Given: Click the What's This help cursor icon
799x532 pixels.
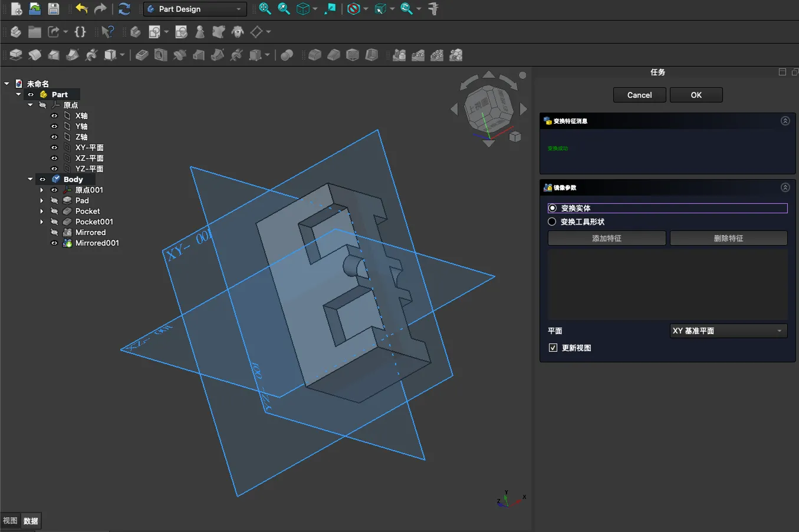Looking at the screenshot, I should tap(107, 32).
